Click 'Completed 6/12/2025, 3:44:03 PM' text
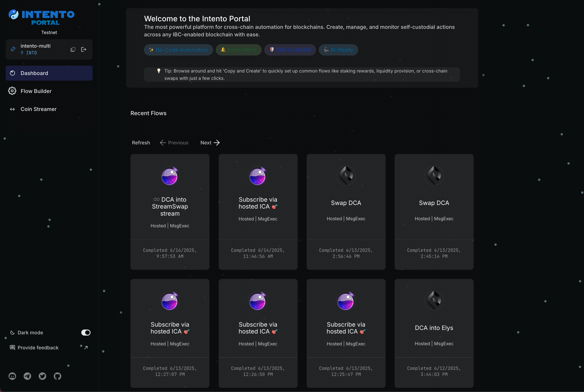 [434, 371]
